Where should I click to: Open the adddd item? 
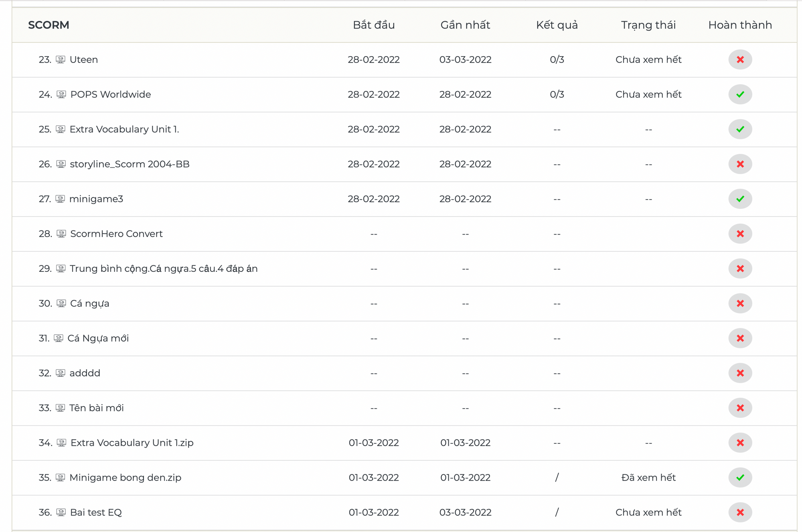pos(85,373)
